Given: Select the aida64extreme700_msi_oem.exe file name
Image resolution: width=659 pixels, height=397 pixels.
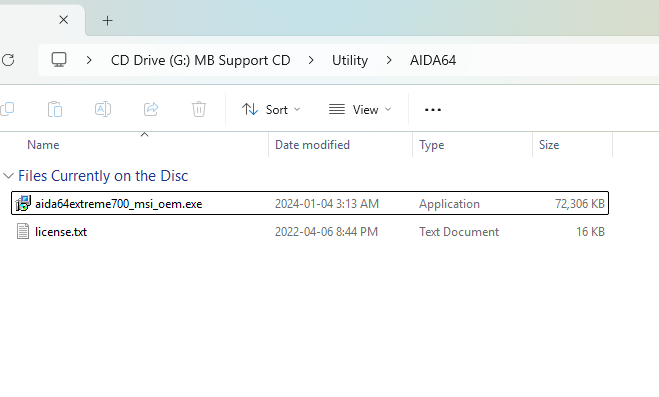Looking at the screenshot, I should coord(119,204).
